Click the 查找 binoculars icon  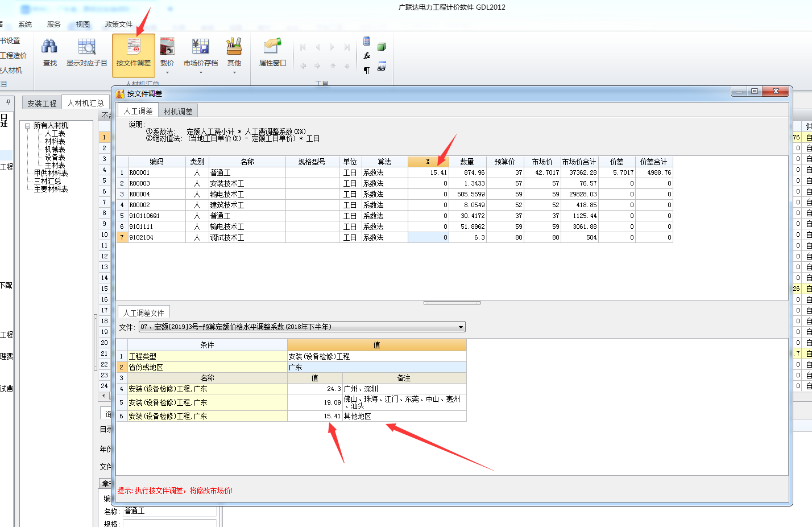coord(50,47)
